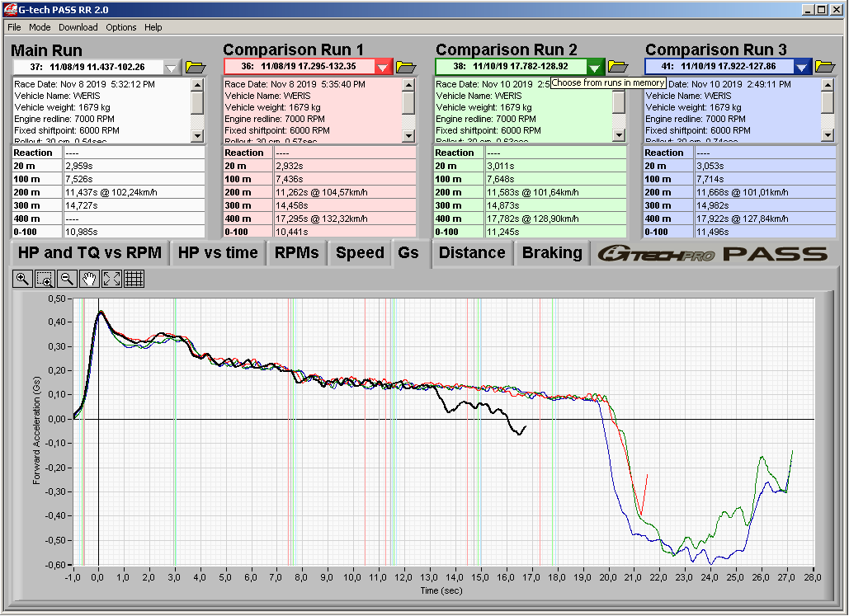Image resolution: width=849 pixels, height=616 pixels.
Task: Select the zoom out magnifier tool
Action: [x=68, y=279]
